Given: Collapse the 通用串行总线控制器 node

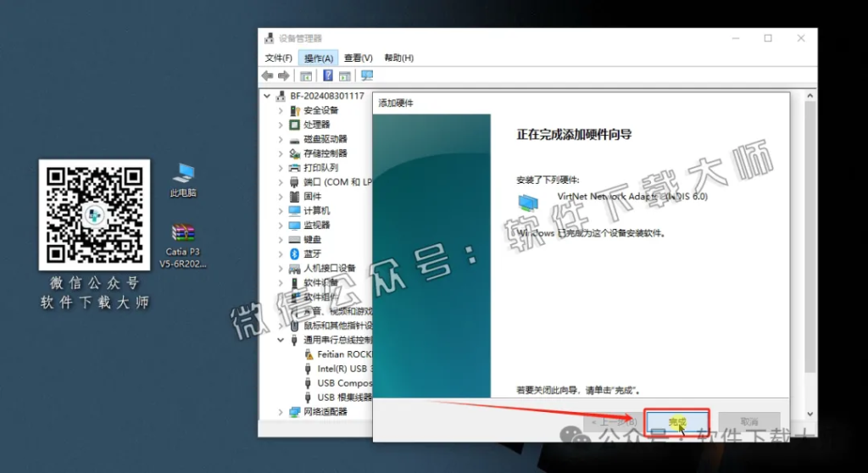Looking at the screenshot, I should [281, 340].
